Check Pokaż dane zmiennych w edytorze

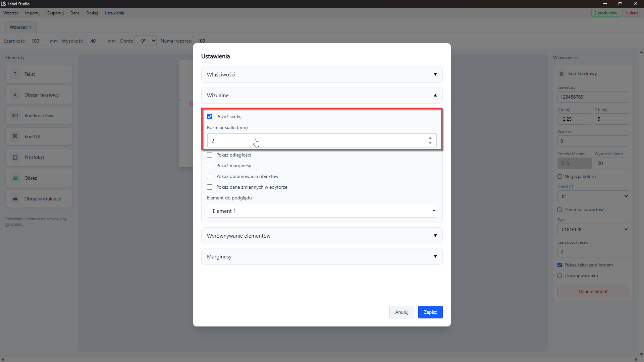pyautogui.click(x=210, y=187)
